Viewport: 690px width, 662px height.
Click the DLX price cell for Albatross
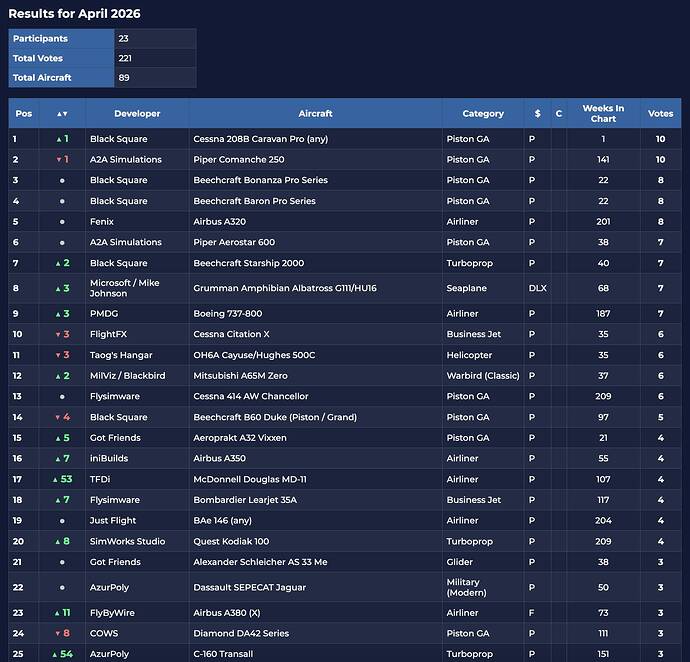(x=537, y=288)
